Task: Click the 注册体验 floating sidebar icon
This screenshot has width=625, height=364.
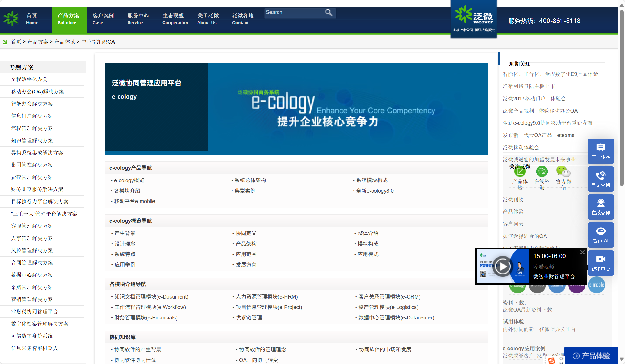Action: pyautogui.click(x=601, y=151)
